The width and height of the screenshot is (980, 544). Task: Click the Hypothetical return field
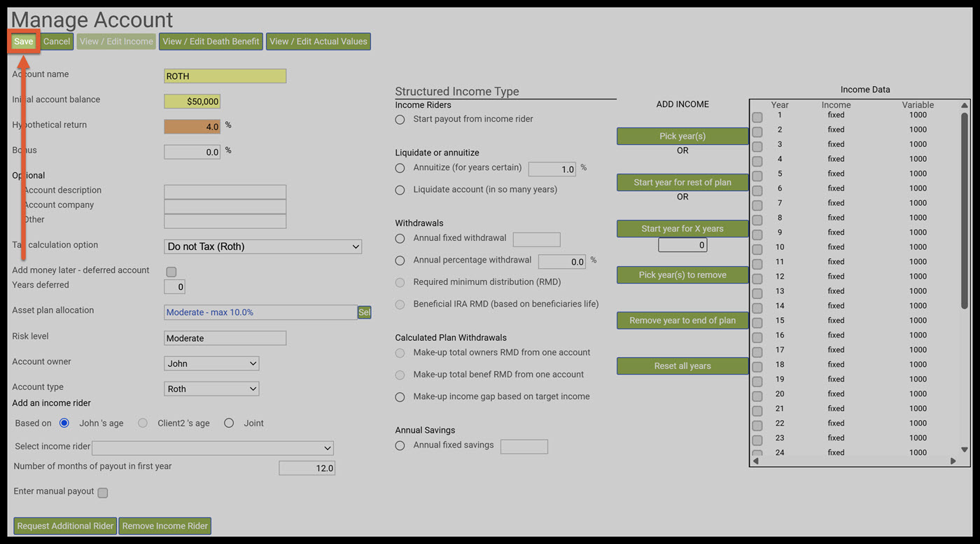[x=192, y=127]
